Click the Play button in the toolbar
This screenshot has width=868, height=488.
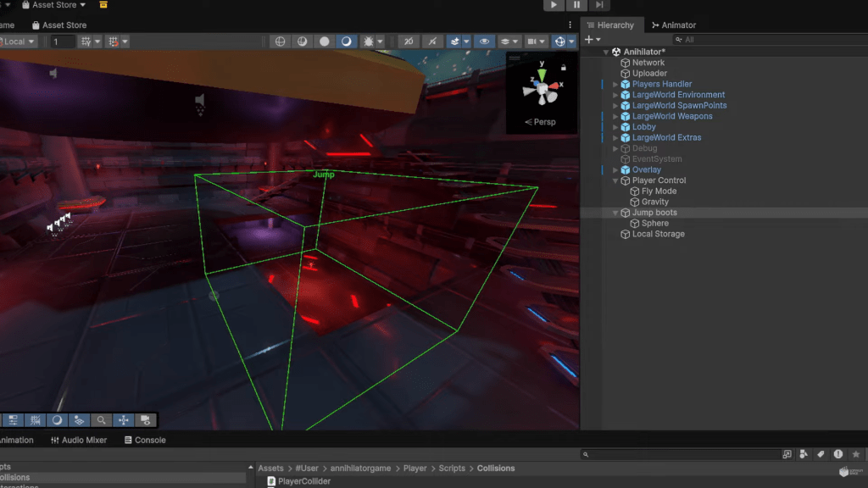pyautogui.click(x=554, y=5)
